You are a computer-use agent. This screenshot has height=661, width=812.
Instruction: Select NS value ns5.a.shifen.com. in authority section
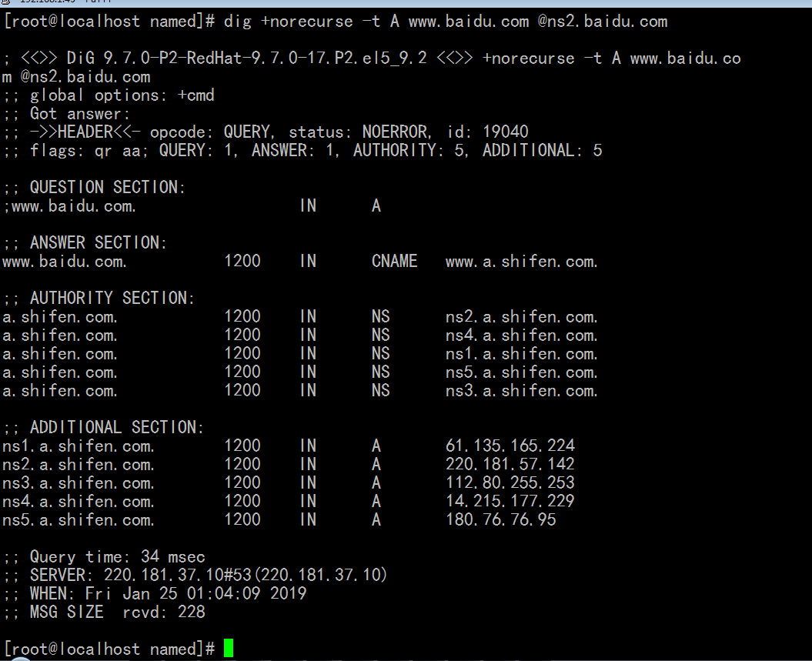pos(522,372)
